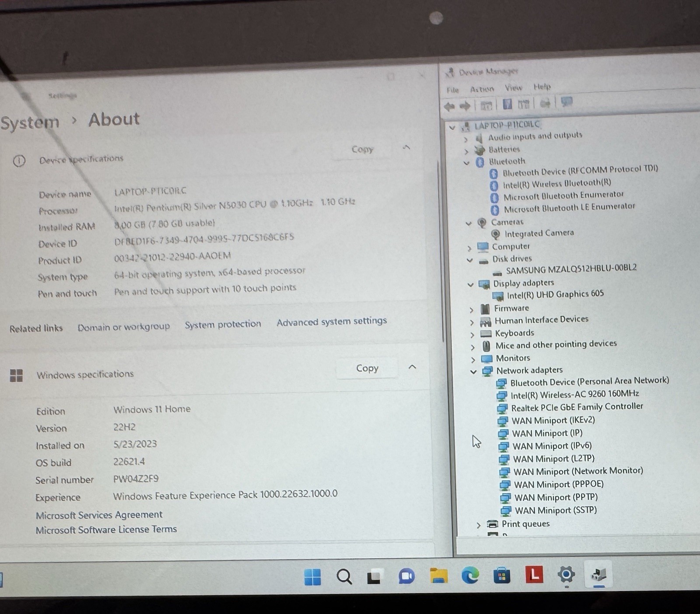Switch to Settings via taskbar gear icon
Viewport: 700px width, 614px height.
click(x=566, y=575)
